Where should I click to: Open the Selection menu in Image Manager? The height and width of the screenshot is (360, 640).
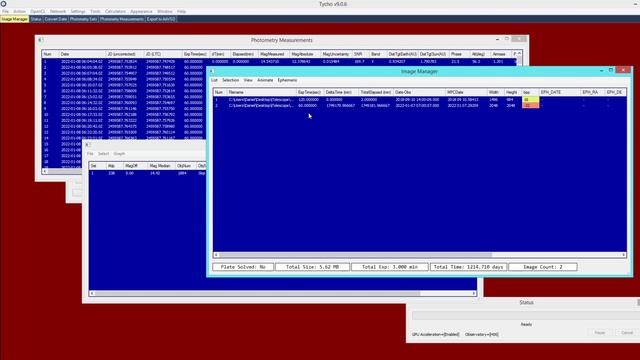tap(231, 80)
